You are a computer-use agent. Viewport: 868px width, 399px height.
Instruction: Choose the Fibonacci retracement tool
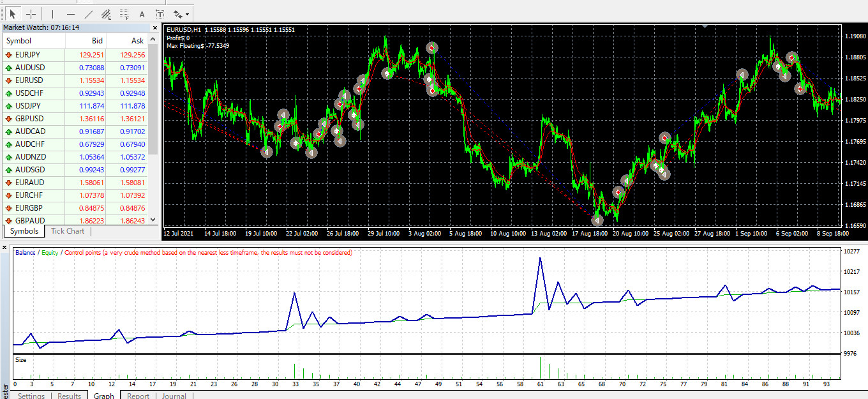click(124, 13)
